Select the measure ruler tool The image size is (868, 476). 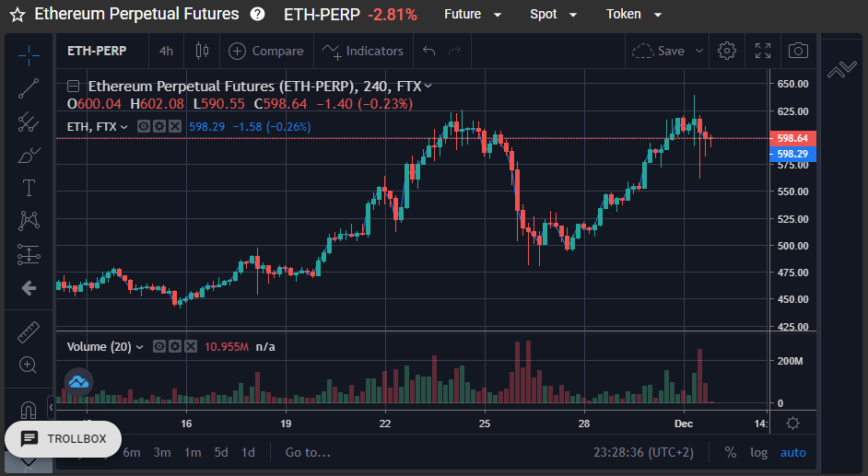coord(29,332)
